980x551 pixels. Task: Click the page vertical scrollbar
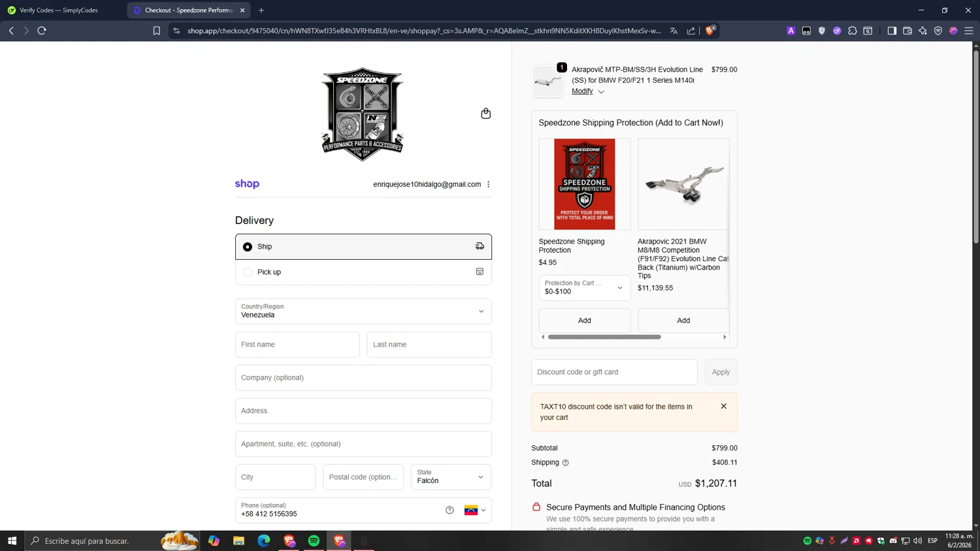tap(976, 146)
